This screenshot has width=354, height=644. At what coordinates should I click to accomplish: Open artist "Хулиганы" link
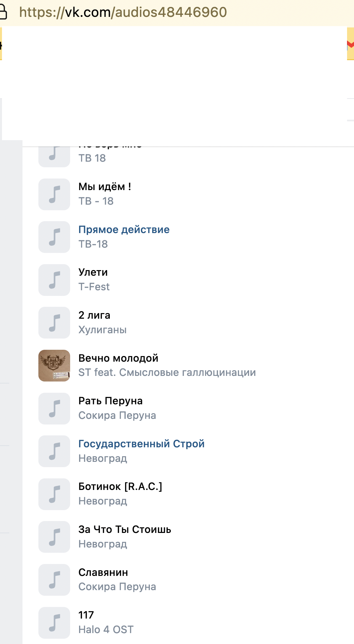[x=102, y=330]
